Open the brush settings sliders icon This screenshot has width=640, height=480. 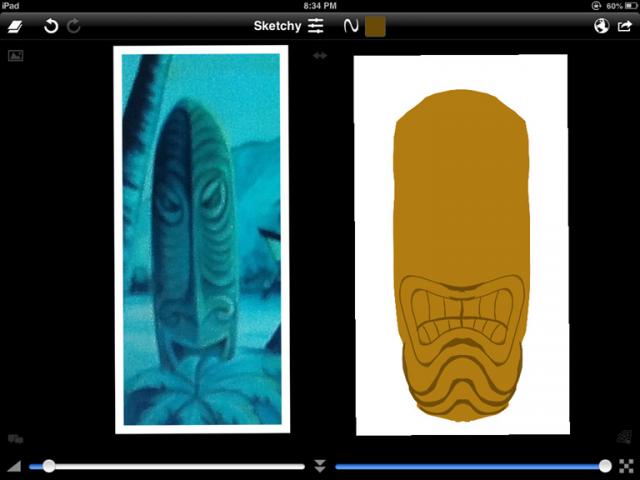316,26
